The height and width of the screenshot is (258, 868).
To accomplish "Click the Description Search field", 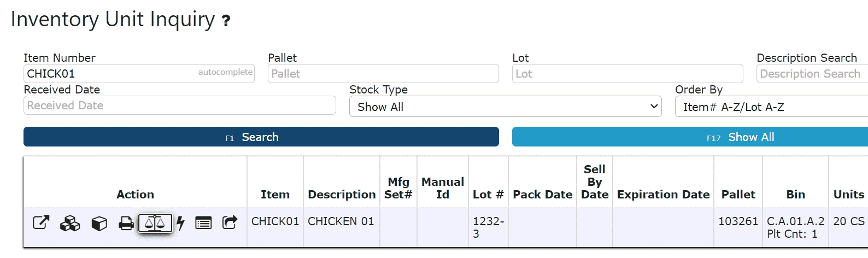I will [812, 73].
